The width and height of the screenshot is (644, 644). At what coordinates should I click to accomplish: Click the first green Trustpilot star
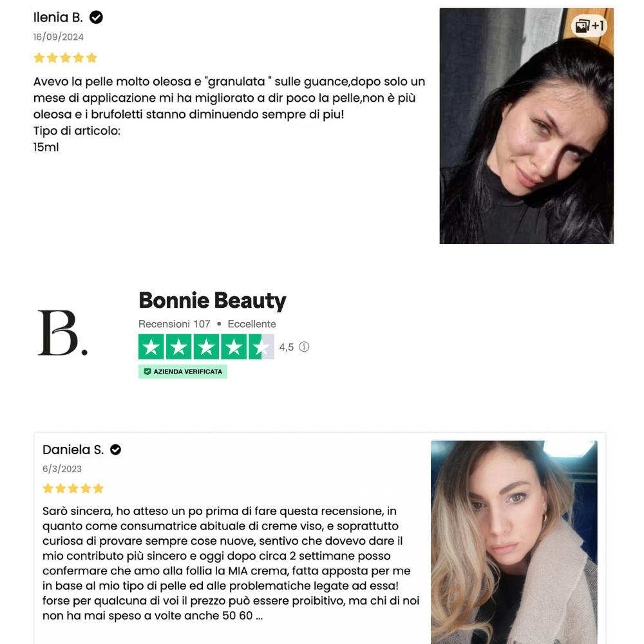[151, 347]
